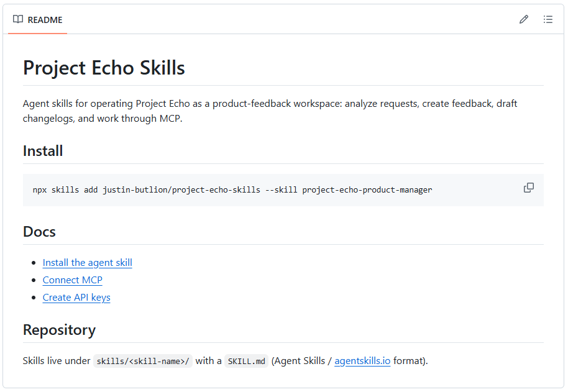Follow the Connect MCP link

click(x=73, y=280)
